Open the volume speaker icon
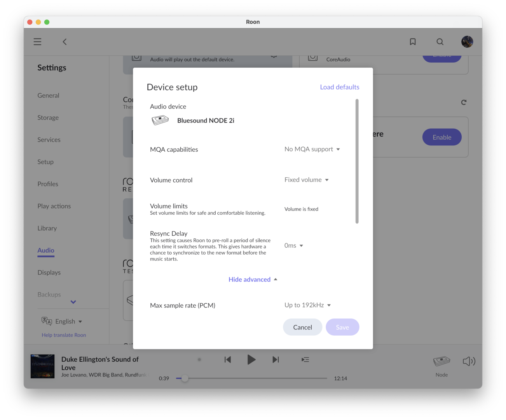This screenshot has width=506, height=420. (x=469, y=361)
